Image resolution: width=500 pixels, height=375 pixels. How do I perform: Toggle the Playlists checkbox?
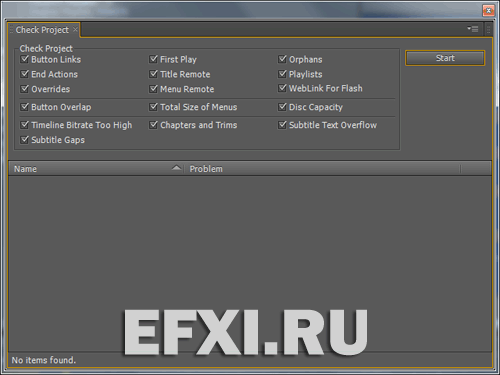[282, 74]
